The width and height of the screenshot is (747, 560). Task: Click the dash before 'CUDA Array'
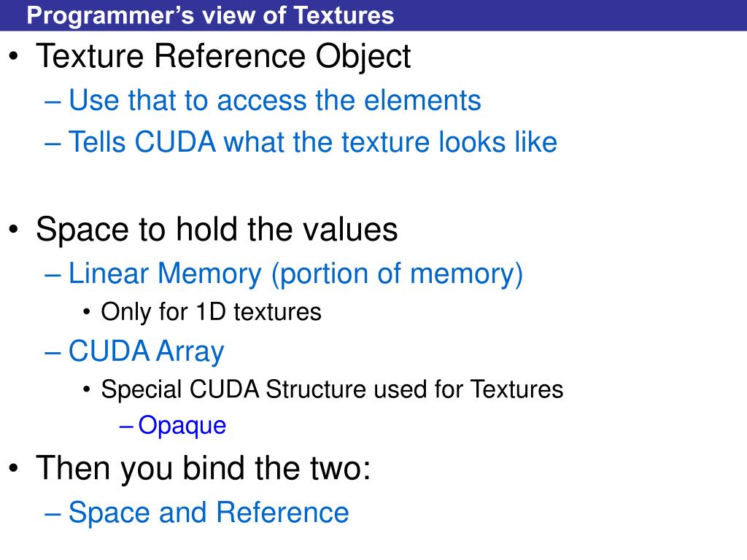pyautogui.click(x=53, y=354)
